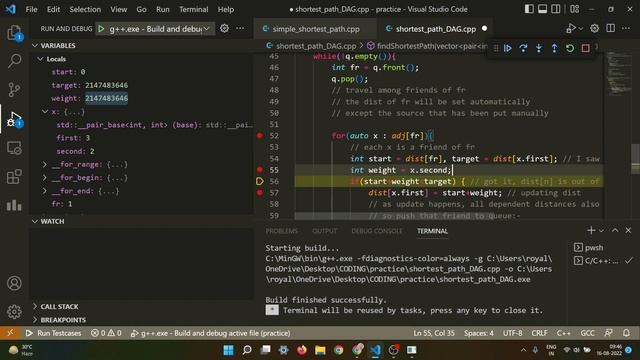Viewport: 640px width, 360px height.
Task: Toggle the breakpoint on line 55
Action: [x=260, y=169]
